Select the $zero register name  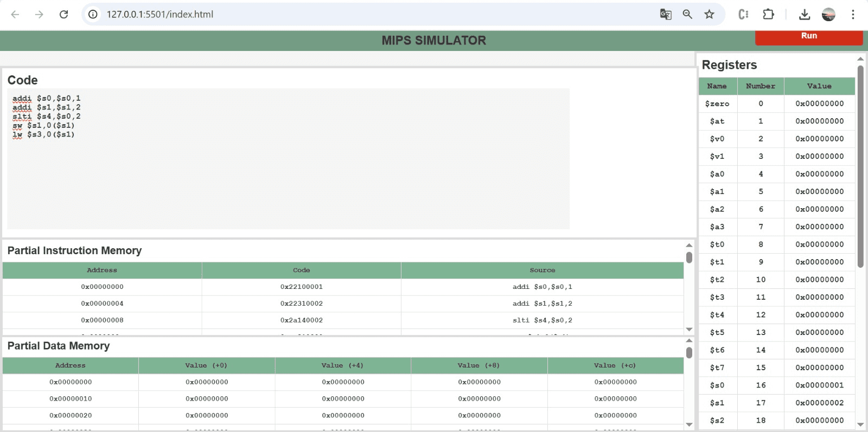[x=717, y=104]
